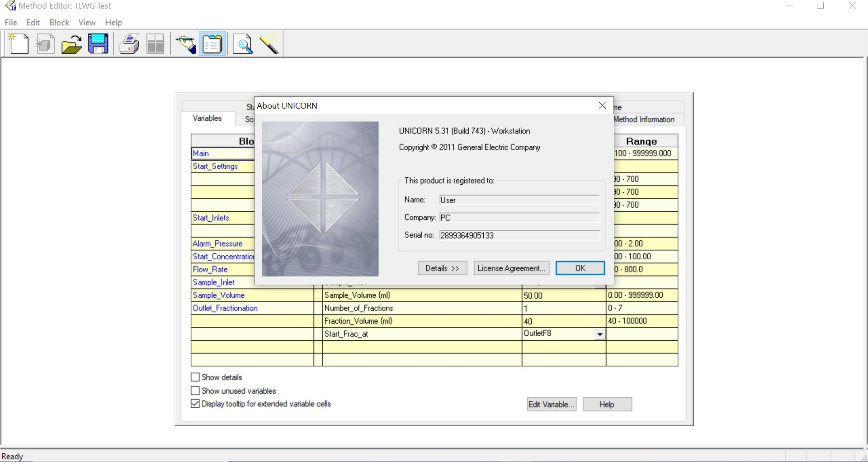
Task: Open a method with the folder icon
Action: click(x=71, y=44)
